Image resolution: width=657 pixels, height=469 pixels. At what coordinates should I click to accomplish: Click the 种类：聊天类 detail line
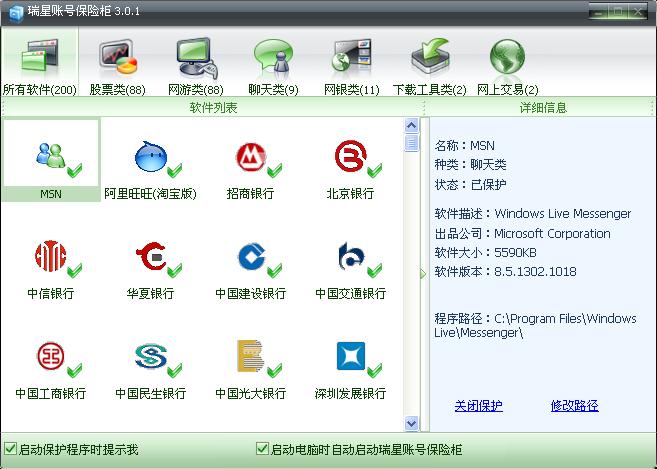pyautogui.click(x=470, y=165)
